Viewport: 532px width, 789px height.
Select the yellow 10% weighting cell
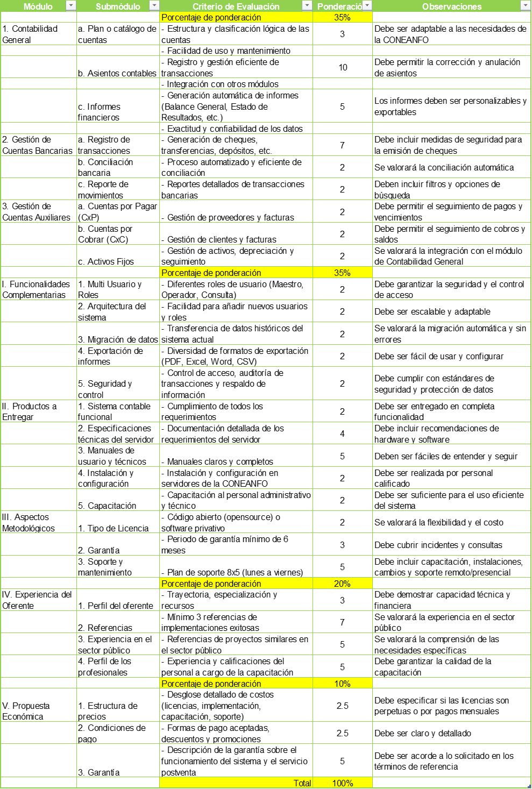[342, 684]
